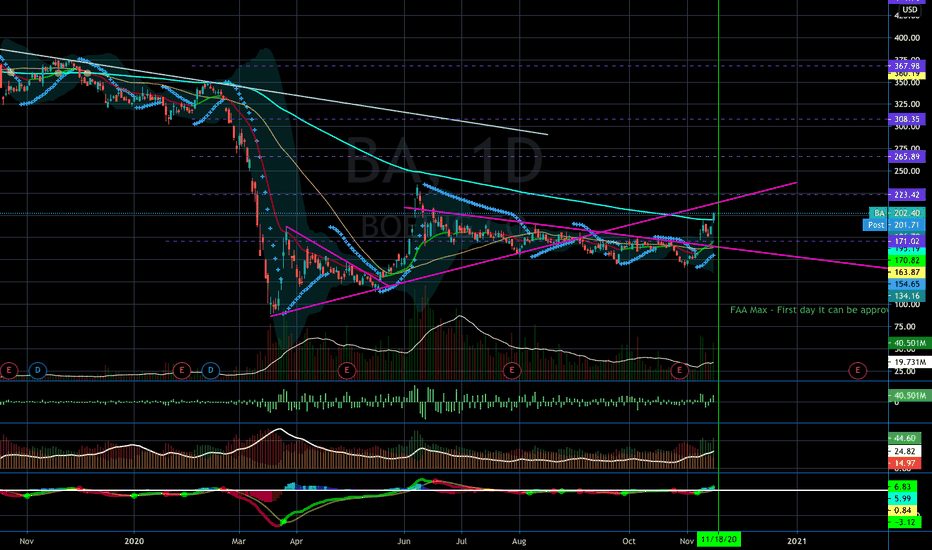The width and height of the screenshot is (932, 550).
Task: Click the white 24.82 indicator label
Action: coord(905,451)
